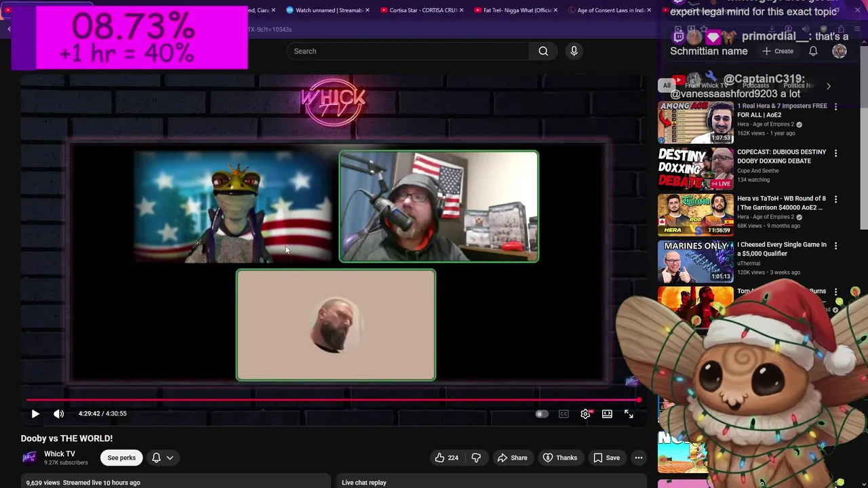
Task: Dislike the video with thumbs down
Action: tap(476, 457)
